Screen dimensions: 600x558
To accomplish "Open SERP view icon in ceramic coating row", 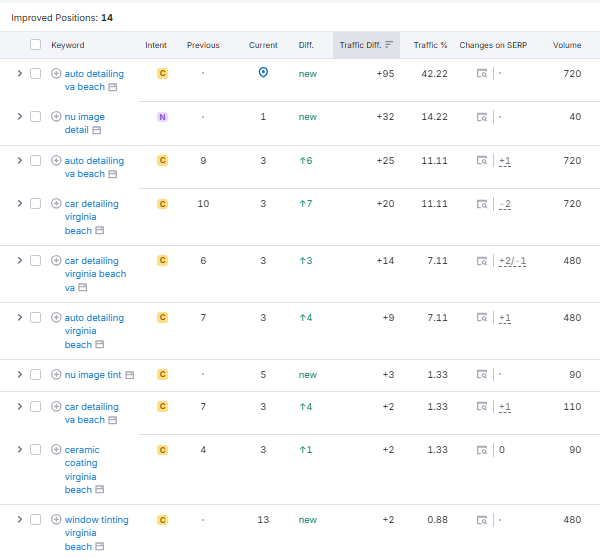I will tap(482, 450).
